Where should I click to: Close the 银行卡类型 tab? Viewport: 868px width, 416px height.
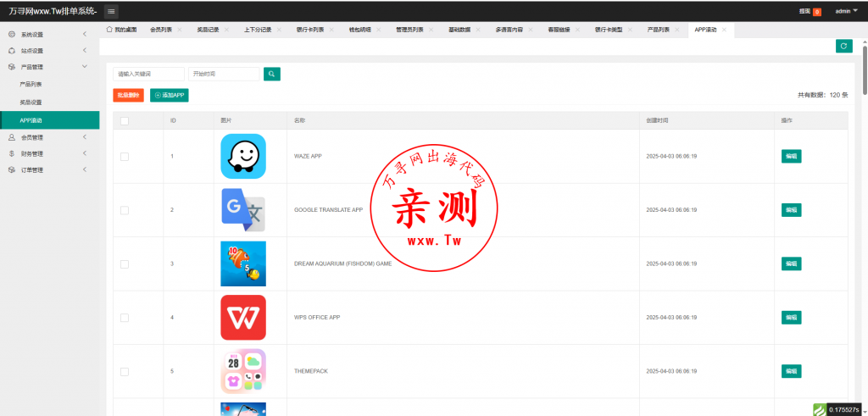[631, 30]
